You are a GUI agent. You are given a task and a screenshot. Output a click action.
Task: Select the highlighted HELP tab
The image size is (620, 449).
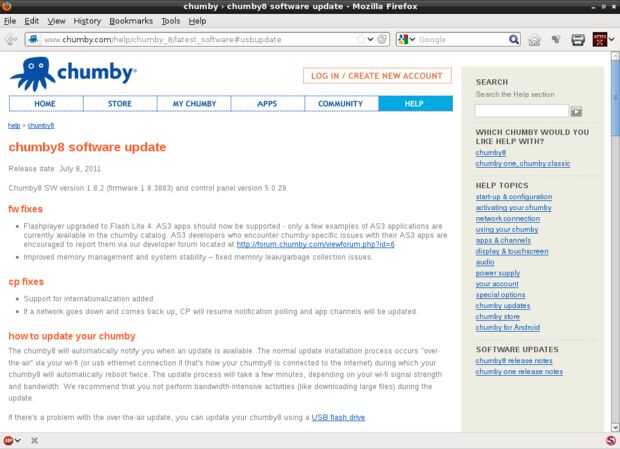416,104
